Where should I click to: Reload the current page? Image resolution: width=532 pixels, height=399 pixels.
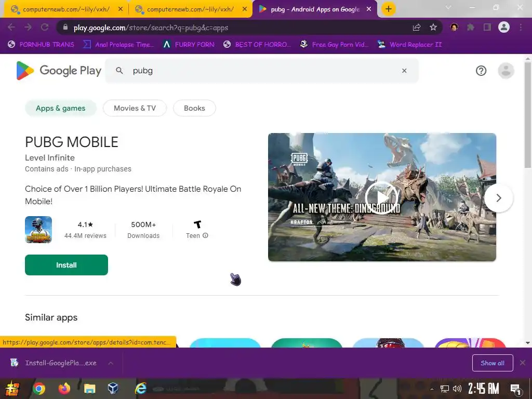click(45, 27)
